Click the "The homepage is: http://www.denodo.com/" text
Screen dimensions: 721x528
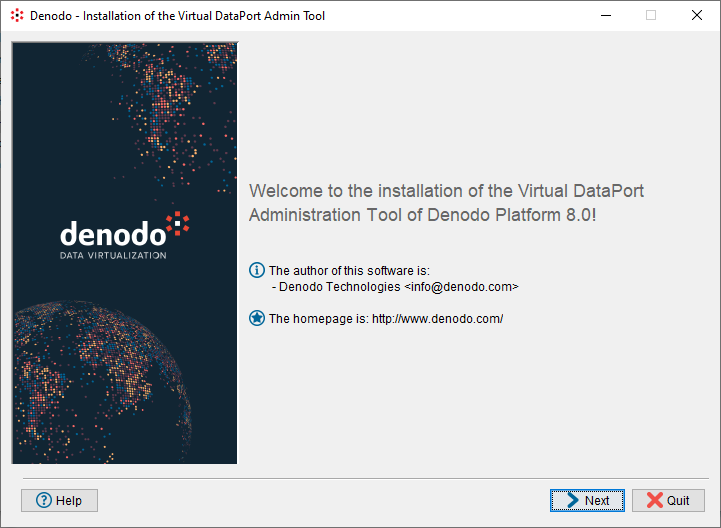[x=386, y=319]
